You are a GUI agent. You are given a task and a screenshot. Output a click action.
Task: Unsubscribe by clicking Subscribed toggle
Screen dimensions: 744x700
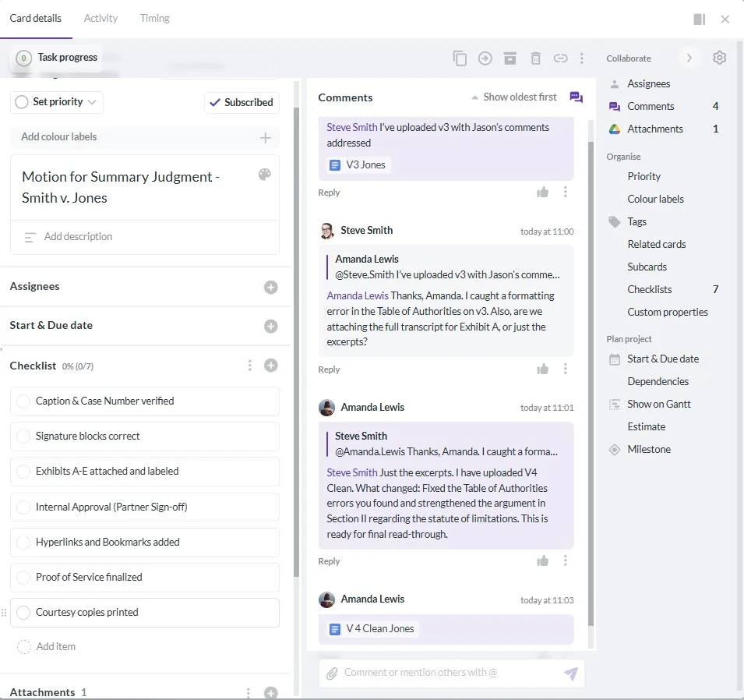click(x=242, y=102)
